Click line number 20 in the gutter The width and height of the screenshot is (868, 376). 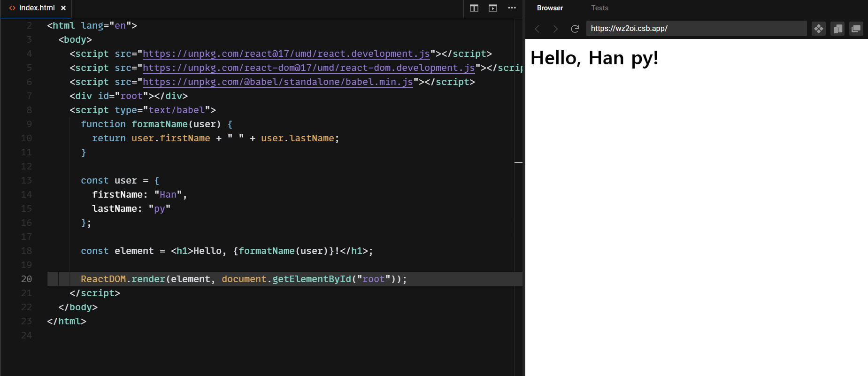[26, 279]
